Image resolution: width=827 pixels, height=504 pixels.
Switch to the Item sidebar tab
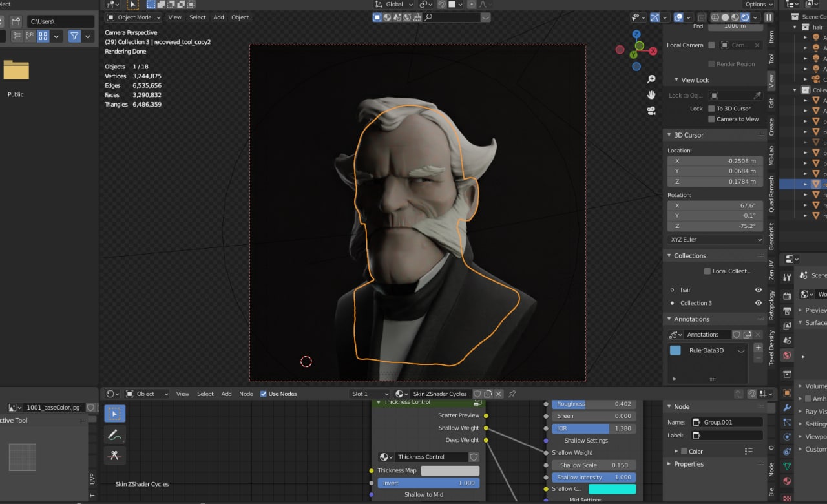(x=771, y=37)
